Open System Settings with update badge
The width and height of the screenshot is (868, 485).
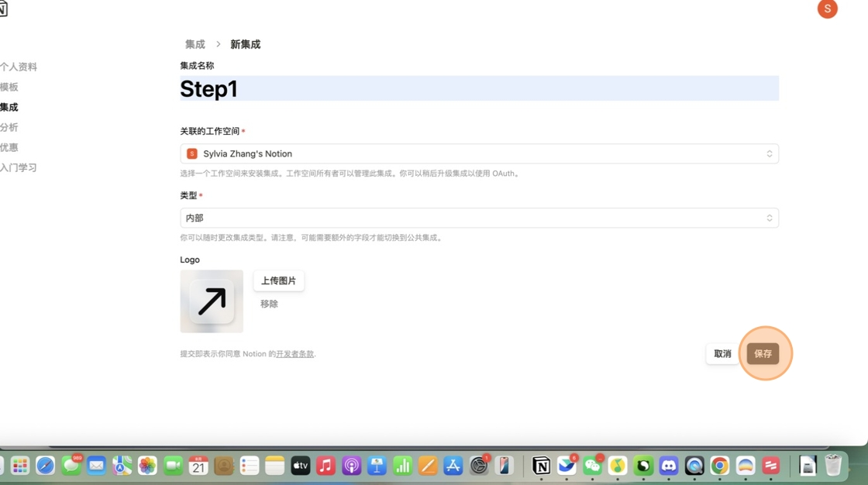click(x=479, y=466)
